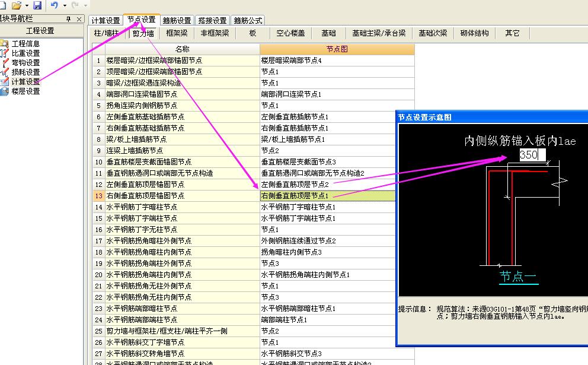
Task: Select cell 梁/板上墙插筋节点1
Action: (x=328, y=139)
